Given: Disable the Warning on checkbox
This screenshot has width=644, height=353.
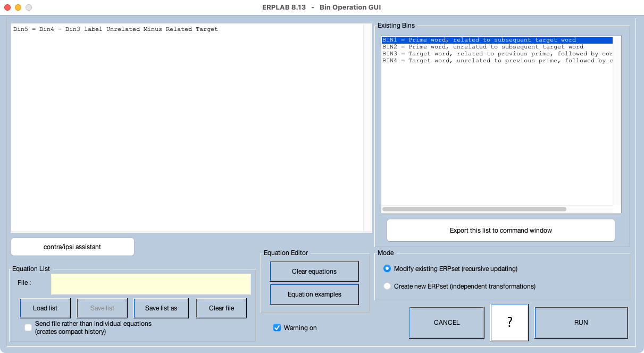Looking at the screenshot, I should pos(277,328).
